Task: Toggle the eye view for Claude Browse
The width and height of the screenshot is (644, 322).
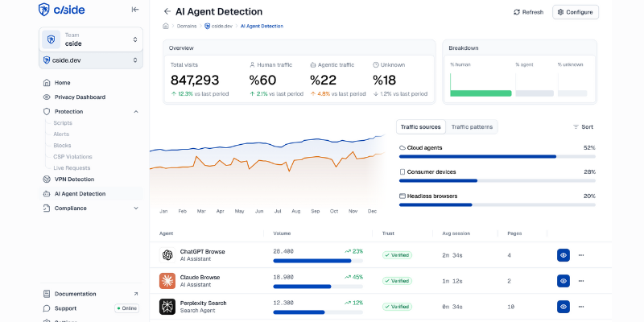Action: [563, 281]
